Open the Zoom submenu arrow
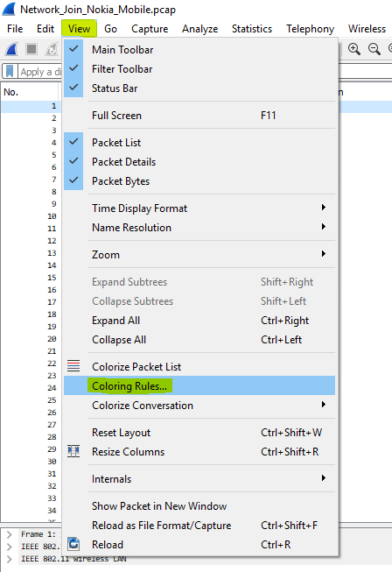Image resolution: width=392 pixels, height=572 pixels. click(324, 254)
